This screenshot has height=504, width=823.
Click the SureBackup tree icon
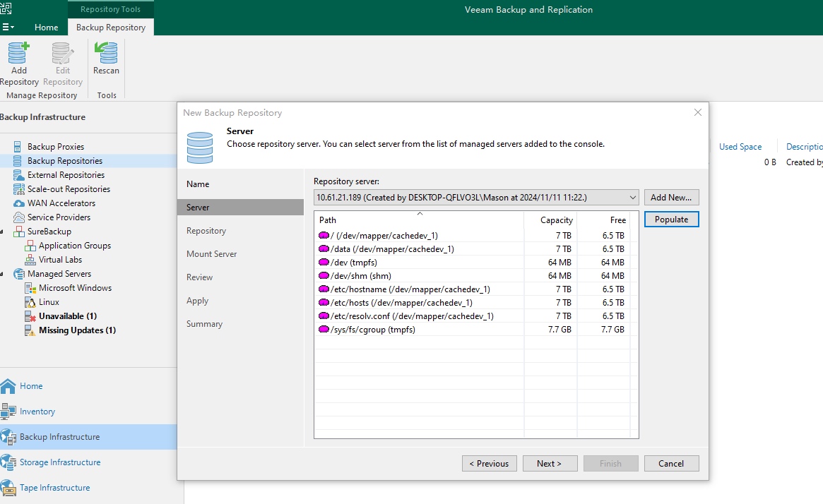[19, 232]
